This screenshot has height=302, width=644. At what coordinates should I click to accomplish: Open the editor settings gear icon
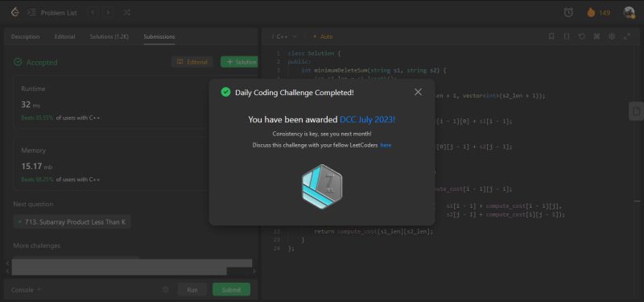tap(612, 36)
